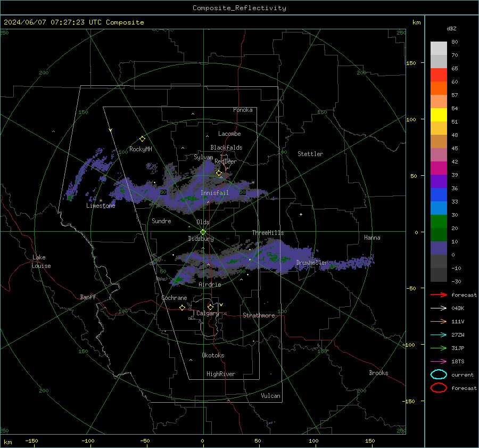Select the 0 dBZ purple color swatch
The width and height of the screenshot is (479, 448).
pos(439,248)
